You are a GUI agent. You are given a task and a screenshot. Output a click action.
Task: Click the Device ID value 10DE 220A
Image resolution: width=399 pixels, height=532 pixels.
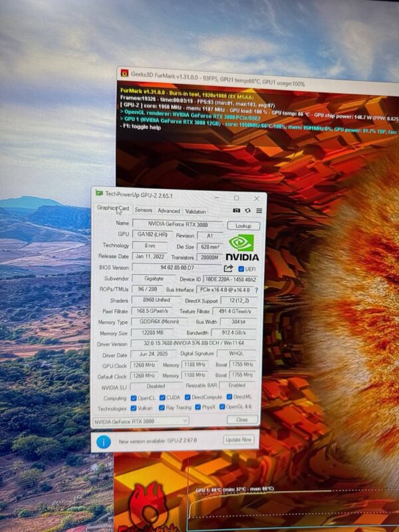coord(230,279)
